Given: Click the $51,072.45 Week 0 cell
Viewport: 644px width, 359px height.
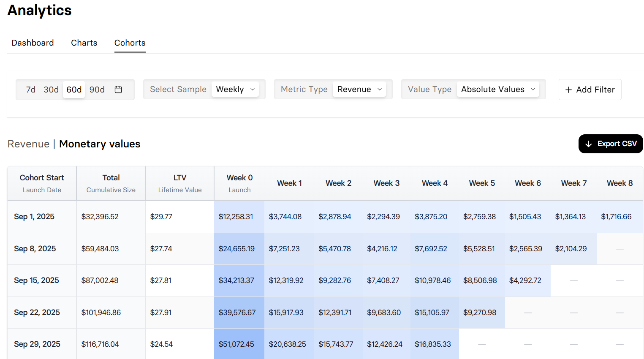Looking at the screenshot, I should (x=239, y=344).
